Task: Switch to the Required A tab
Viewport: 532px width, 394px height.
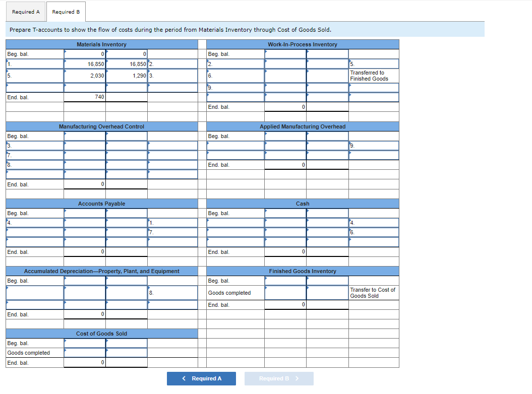Action: tap(25, 11)
